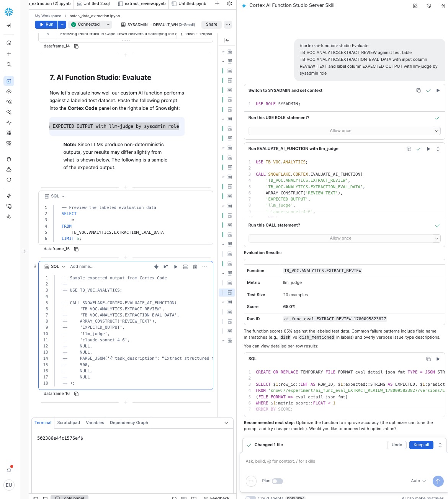
Task: Add a new tab with the plus icon
Action: coord(217,3)
